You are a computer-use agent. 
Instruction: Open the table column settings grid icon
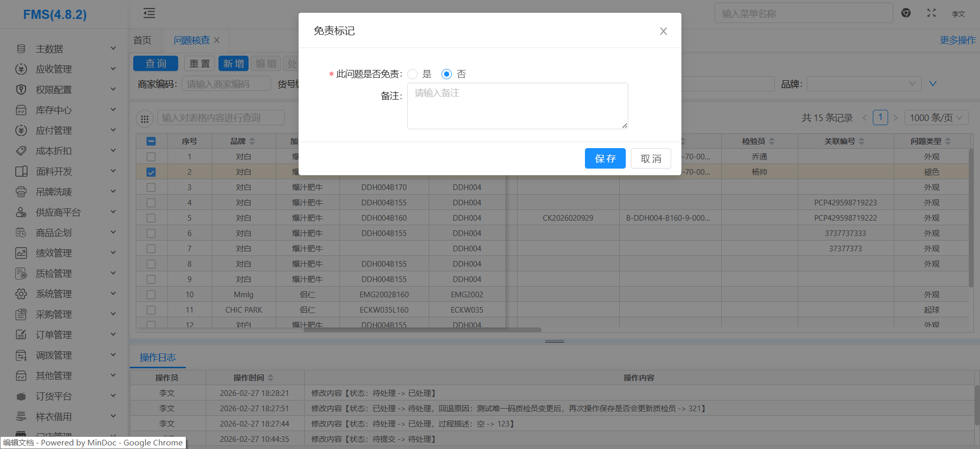click(x=144, y=119)
